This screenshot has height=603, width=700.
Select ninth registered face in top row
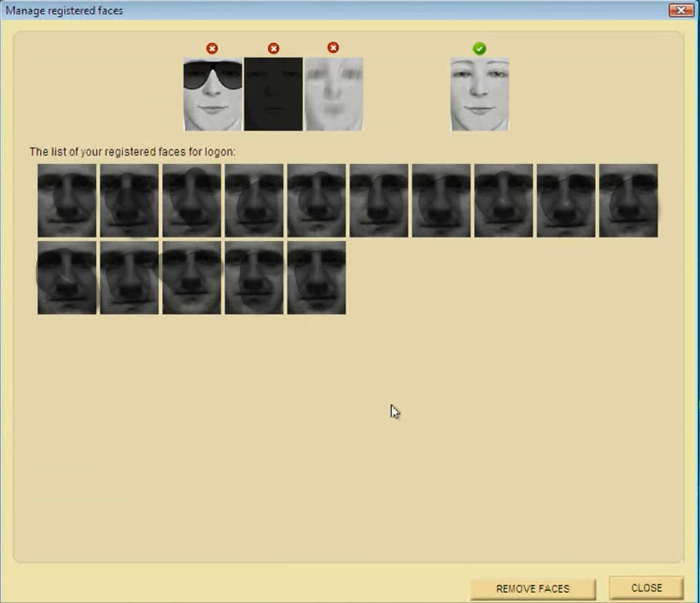(x=565, y=201)
